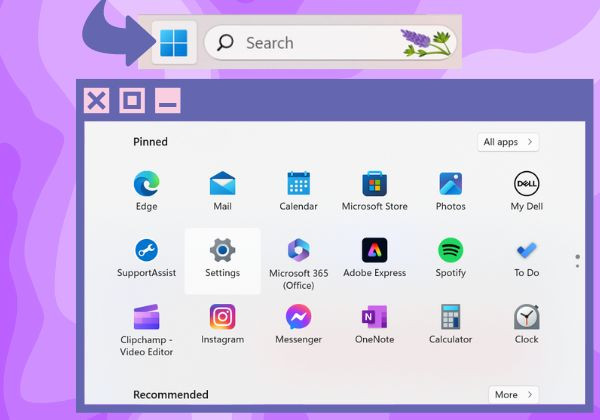Open Microsoft Store
Viewport: 600px width, 420px height.
tap(374, 190)
